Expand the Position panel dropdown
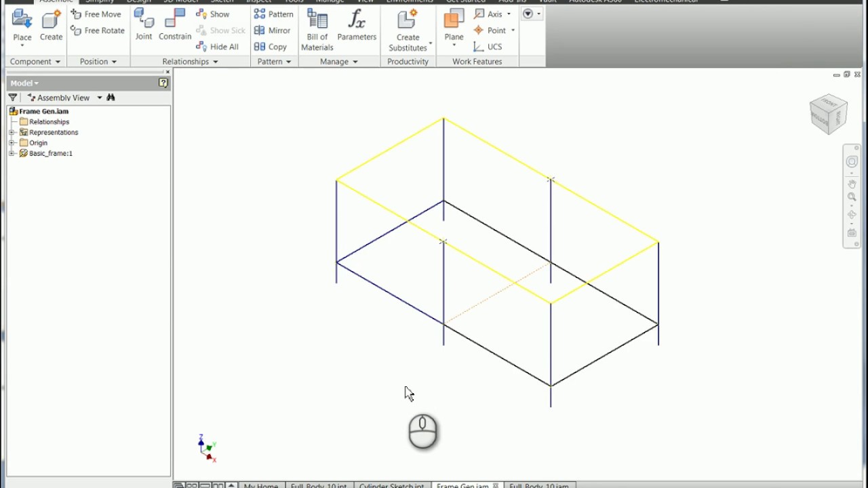The height and width of the screenshot is (488, 868). 114,62
